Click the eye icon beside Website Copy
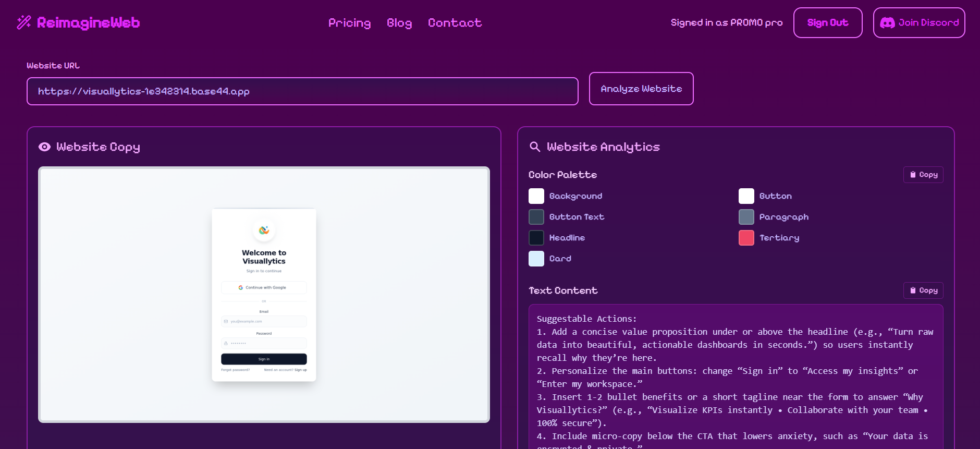Screen dimensions: 980x449 click(x=45, y=147)
